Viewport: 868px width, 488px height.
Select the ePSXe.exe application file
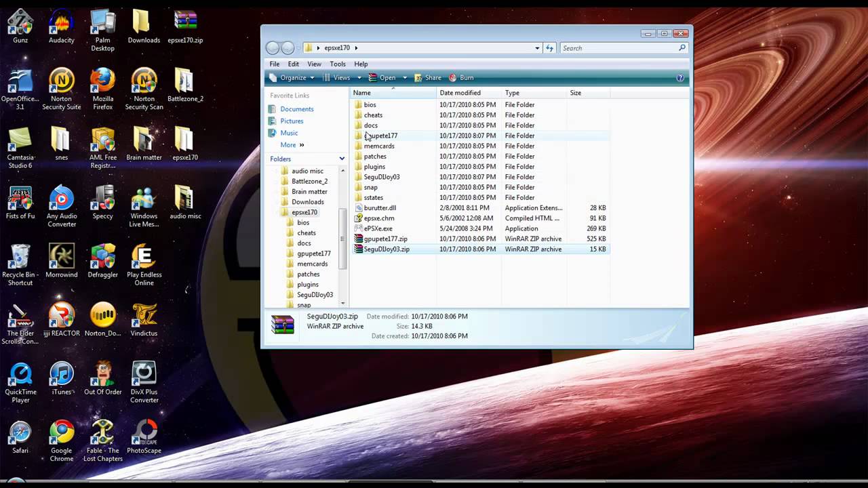click(378, 228)
